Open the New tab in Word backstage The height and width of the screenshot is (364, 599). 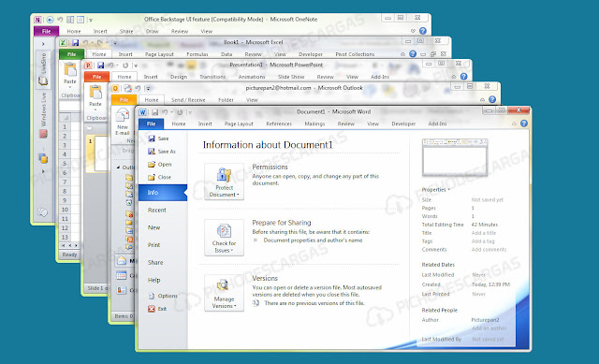(x=153, y=227)
